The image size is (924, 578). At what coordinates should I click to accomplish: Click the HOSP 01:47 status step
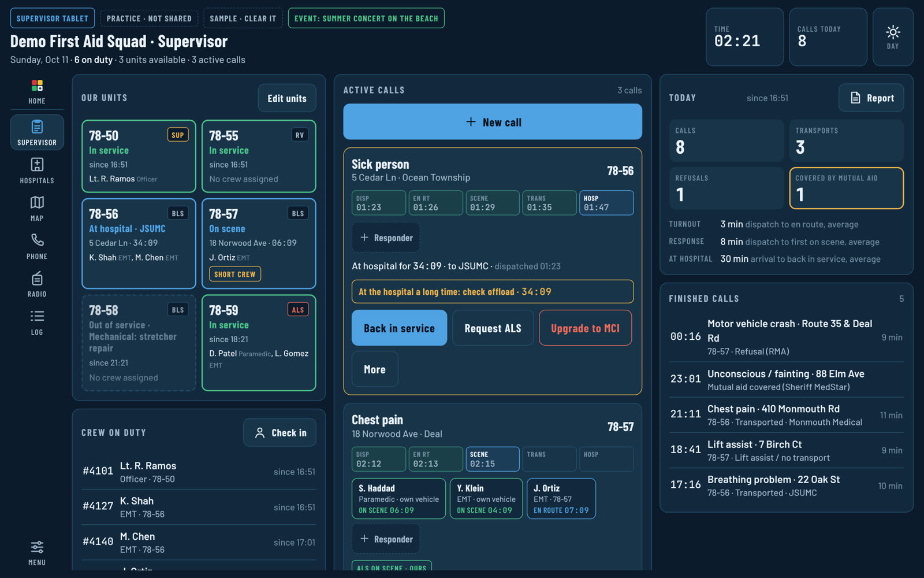click(x=606, y=203)
